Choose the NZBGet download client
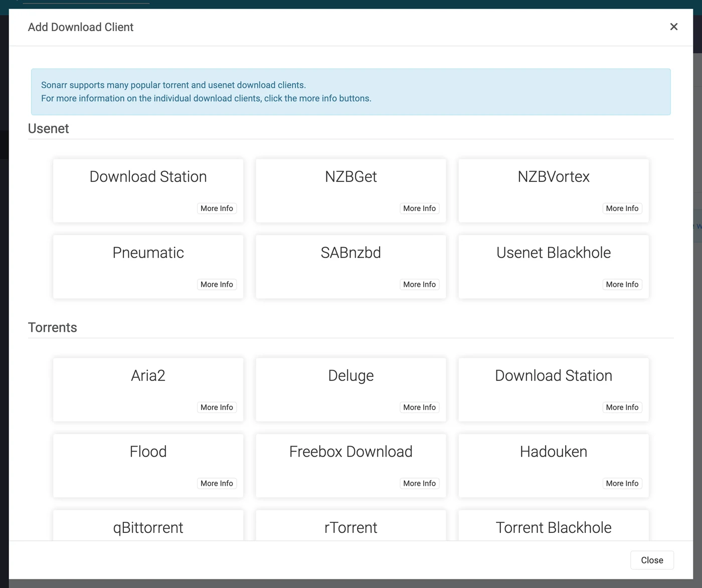Image resolution: width=702 pixels, height=588 pixels. [351, 190]
